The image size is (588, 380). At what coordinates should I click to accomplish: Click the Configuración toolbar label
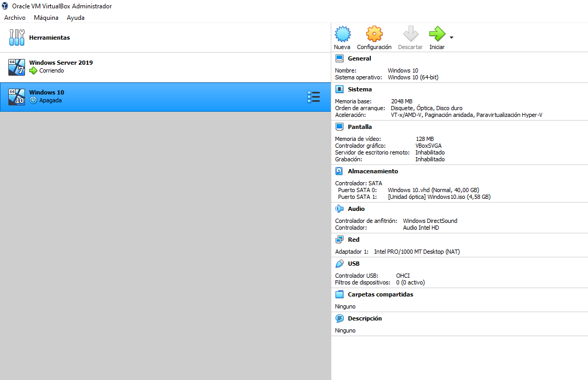point(374,47)
